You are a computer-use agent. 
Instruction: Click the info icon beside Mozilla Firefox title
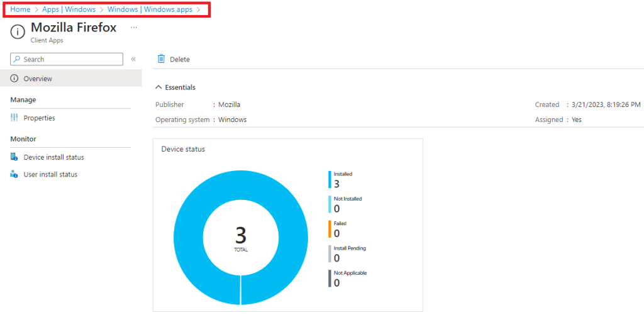pos(18,32)
